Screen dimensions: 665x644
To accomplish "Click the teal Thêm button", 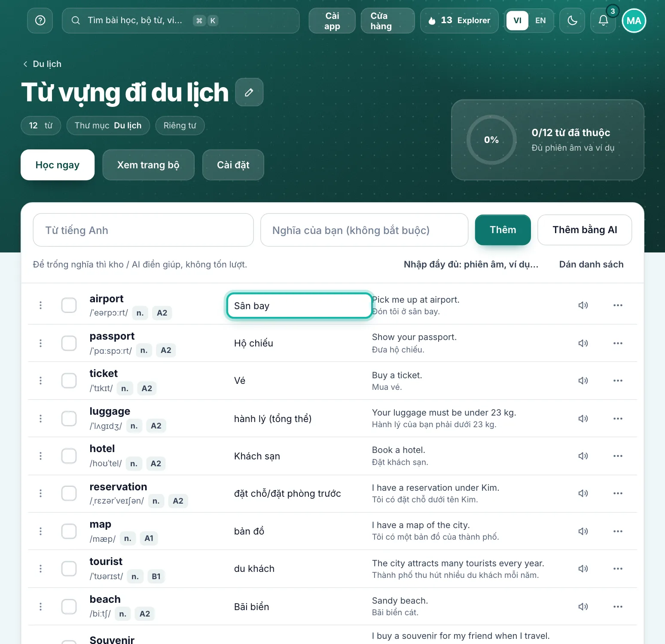I will tap(503, 230).
